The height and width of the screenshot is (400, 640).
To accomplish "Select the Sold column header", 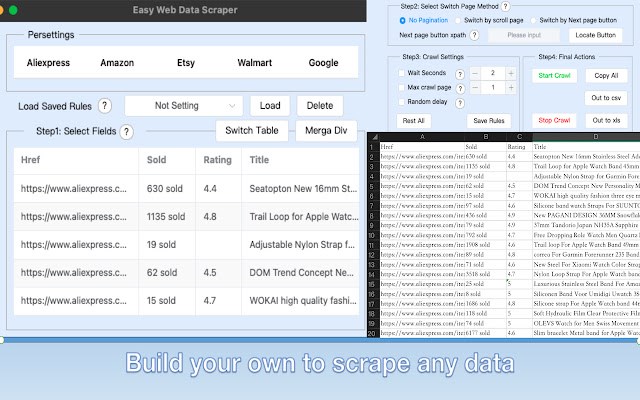I will coord(167,160).
